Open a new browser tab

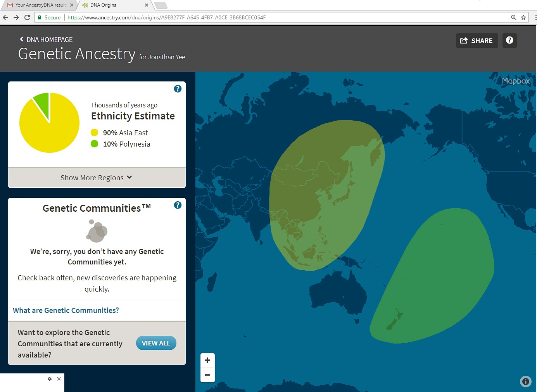[x=161, y=5]
